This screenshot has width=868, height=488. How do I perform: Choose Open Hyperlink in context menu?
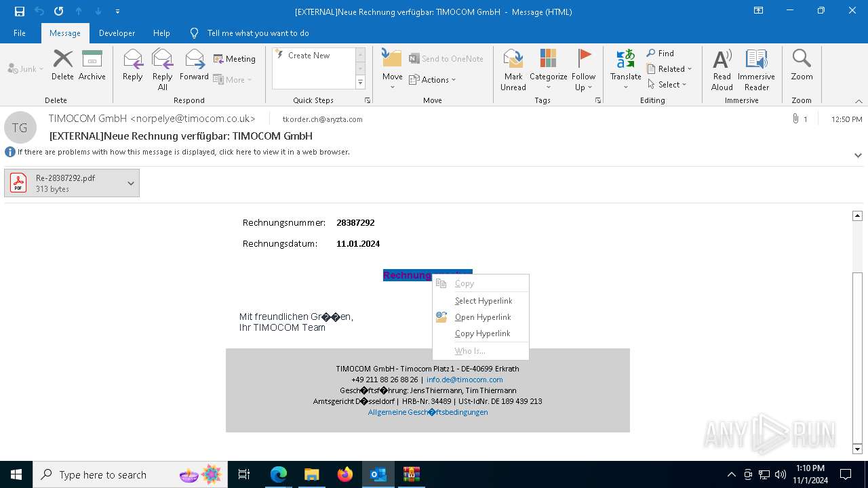pos(481,317)
